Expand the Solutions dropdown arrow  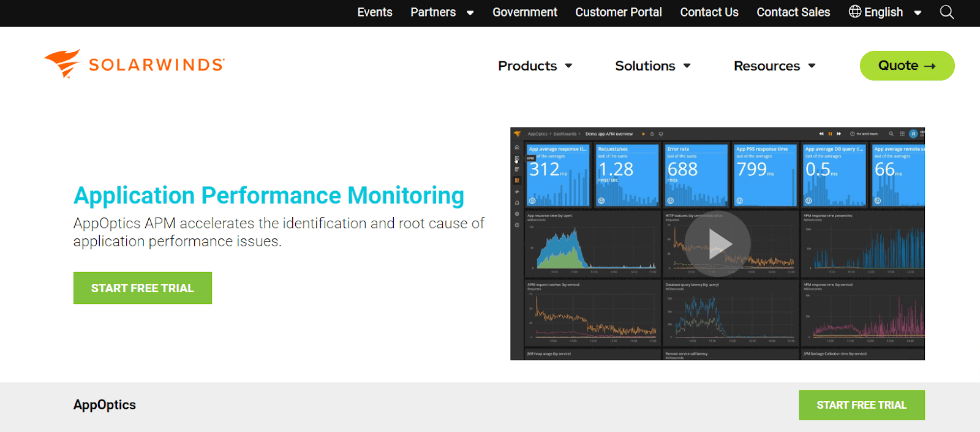click(687, 66)
